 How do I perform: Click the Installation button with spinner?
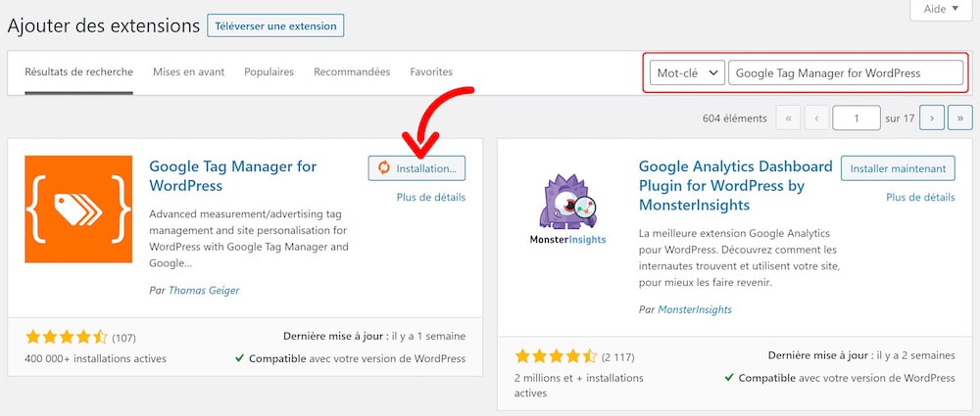416,168
